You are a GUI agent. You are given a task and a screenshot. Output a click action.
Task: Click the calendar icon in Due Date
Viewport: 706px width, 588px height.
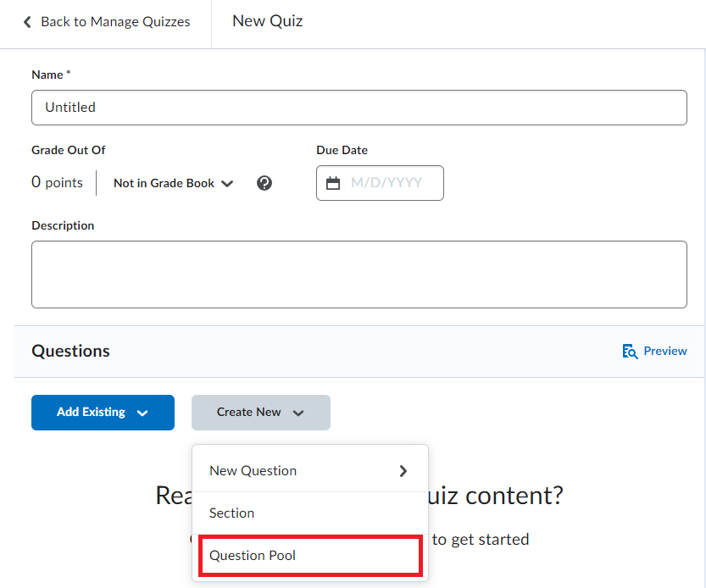[x=333, y=183]
